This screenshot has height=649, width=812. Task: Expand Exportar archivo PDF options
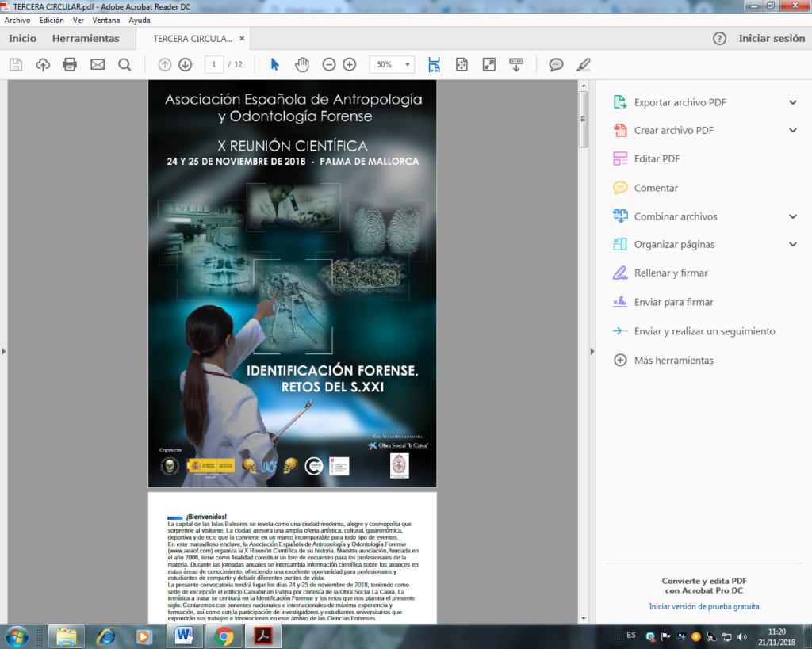coord(792,102)
